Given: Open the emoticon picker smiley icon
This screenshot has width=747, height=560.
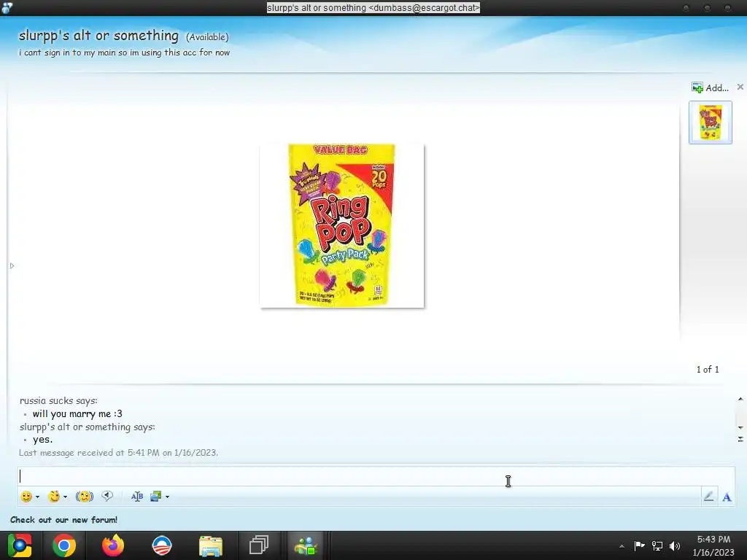Looking at the screenshot, I should (x=26, y=497).
